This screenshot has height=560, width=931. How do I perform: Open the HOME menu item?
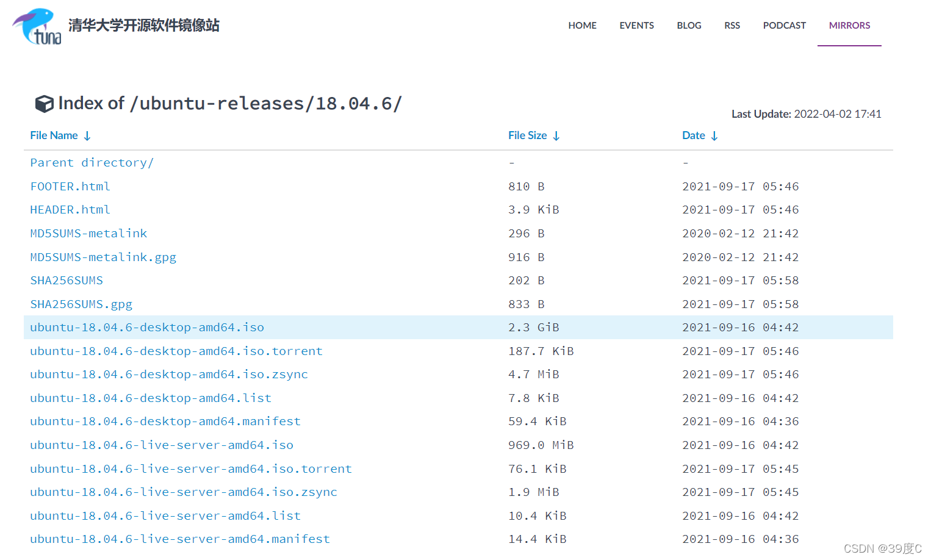(x=583, y=26)
